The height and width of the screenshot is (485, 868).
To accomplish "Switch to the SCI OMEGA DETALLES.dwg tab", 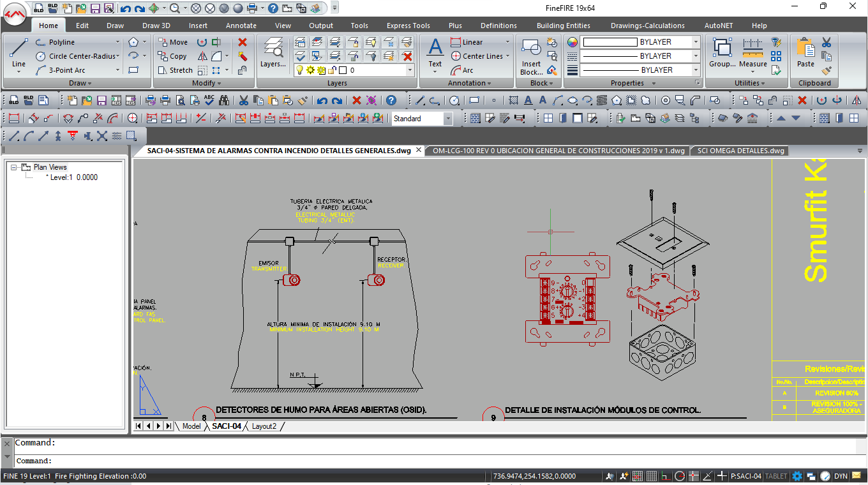I will coord(740,151).
